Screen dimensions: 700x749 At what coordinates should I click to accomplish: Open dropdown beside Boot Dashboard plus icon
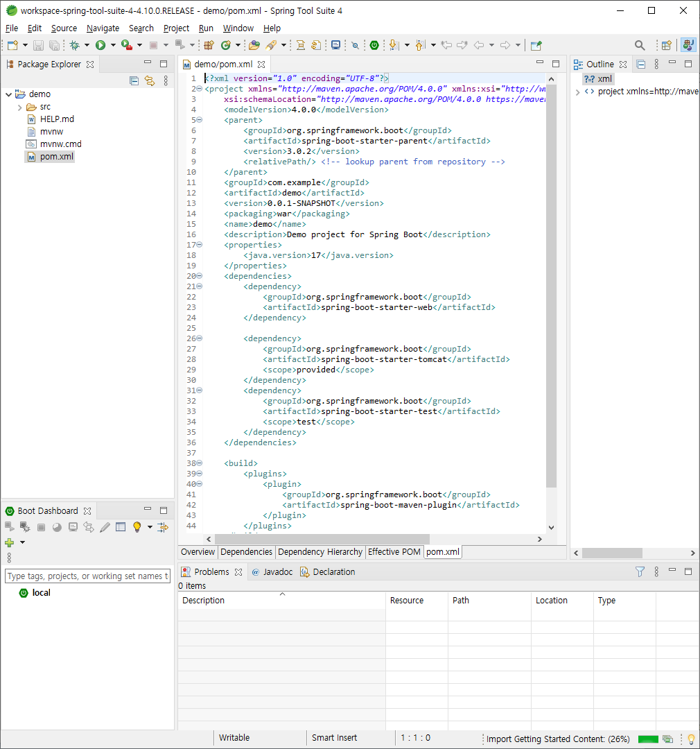[22, 542]
